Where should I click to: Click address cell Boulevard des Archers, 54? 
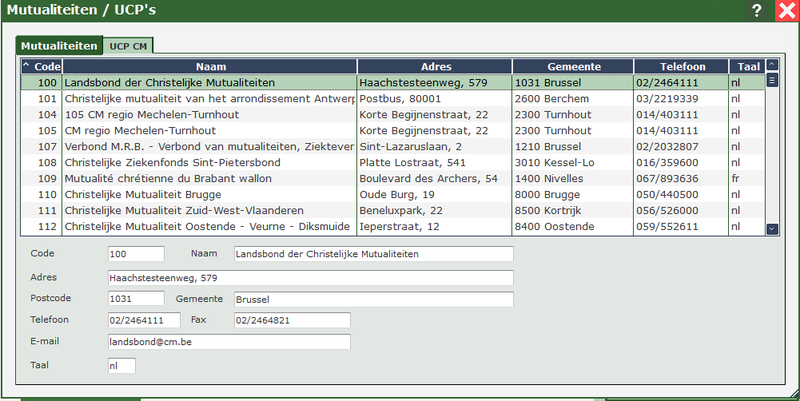point(435,179)
